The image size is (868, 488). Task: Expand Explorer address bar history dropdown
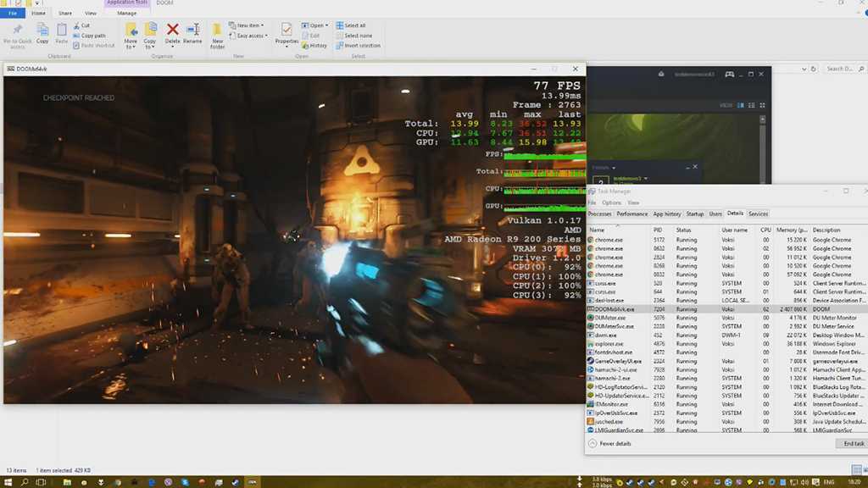[x=804, y=69]
